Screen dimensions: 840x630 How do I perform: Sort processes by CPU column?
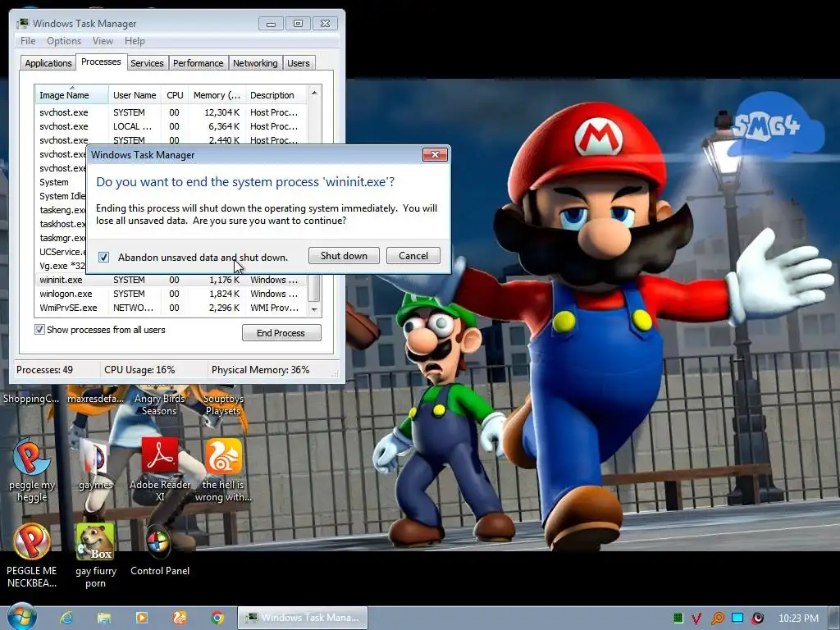tap(176, 95)
